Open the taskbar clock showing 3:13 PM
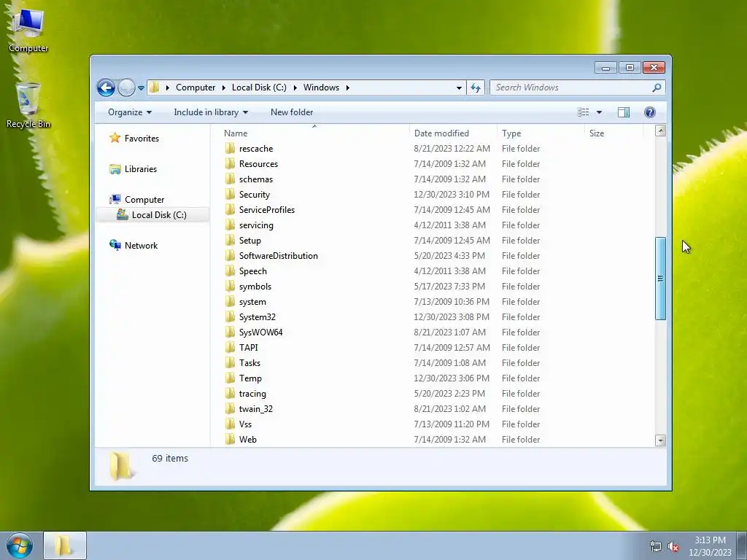The height and width of the screenshot is (560, 747). point(710,546)
